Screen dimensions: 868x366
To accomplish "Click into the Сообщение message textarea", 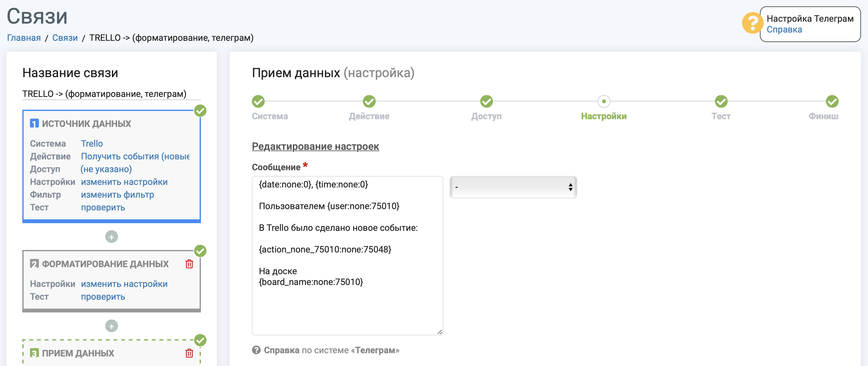I will [347, 255].
